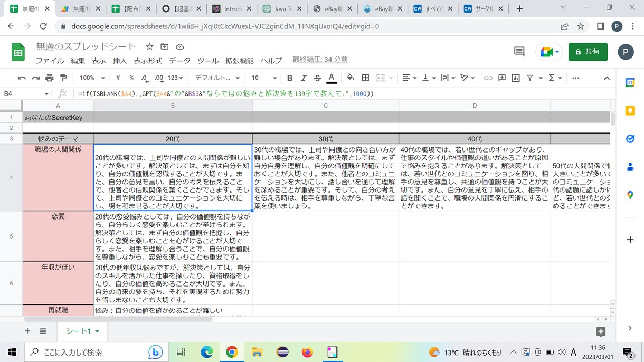The image size is (644, 362).
Task: Open Google account avatar P
Action: coord(626,52)
